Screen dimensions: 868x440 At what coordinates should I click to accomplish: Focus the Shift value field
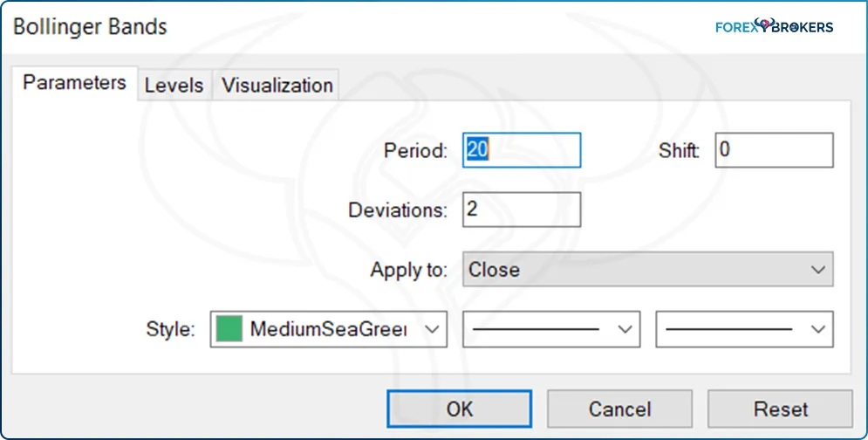tap(774, 150)
